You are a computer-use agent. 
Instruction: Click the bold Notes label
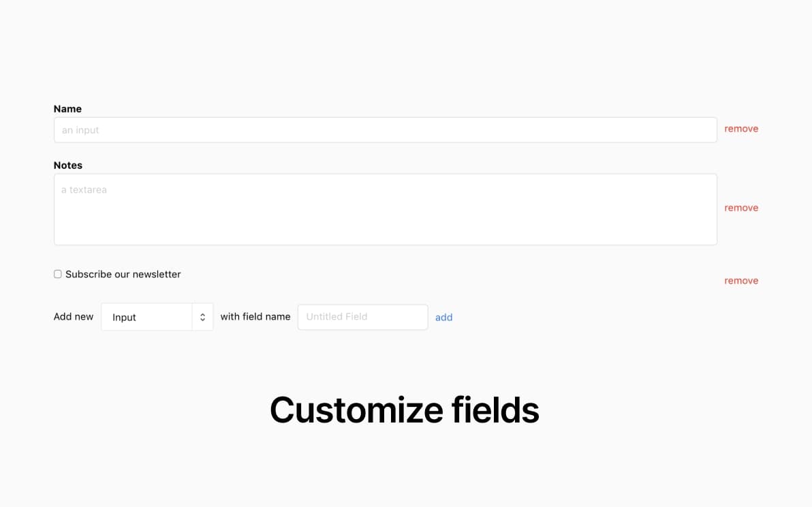pyautogui.click(x=68, y=166)
